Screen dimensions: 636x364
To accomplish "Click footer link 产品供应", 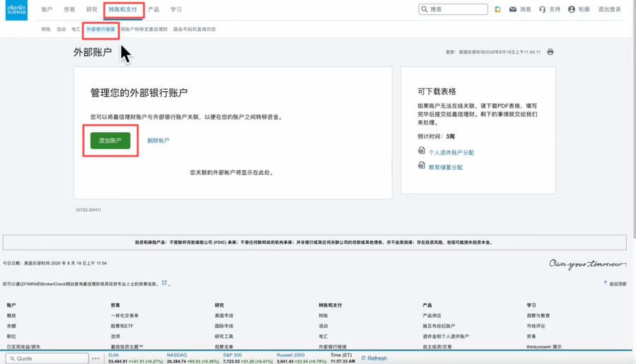I will (432, 315).
